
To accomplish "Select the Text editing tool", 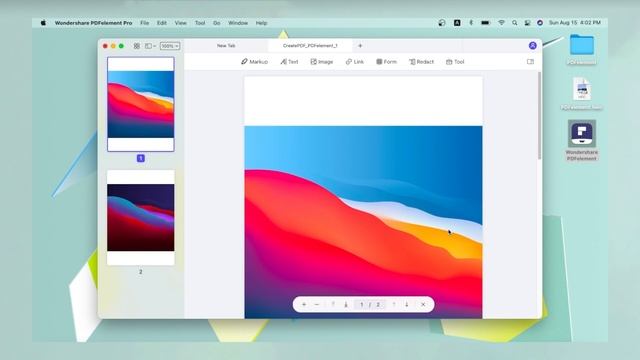I will 289,62.
